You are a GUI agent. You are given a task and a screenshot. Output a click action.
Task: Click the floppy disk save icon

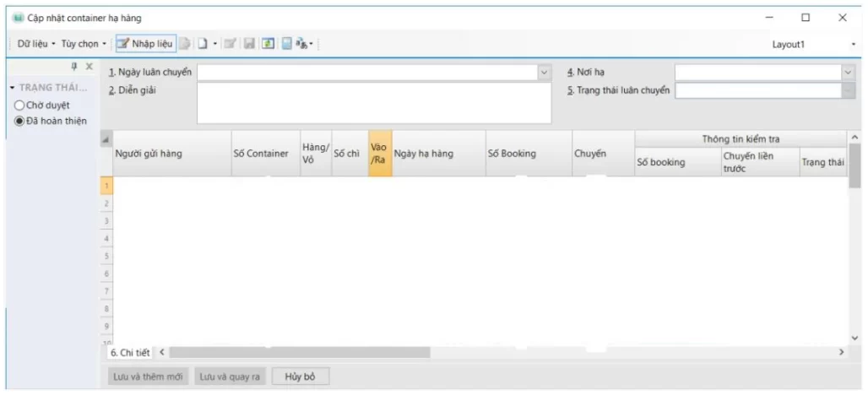point(250,43)
